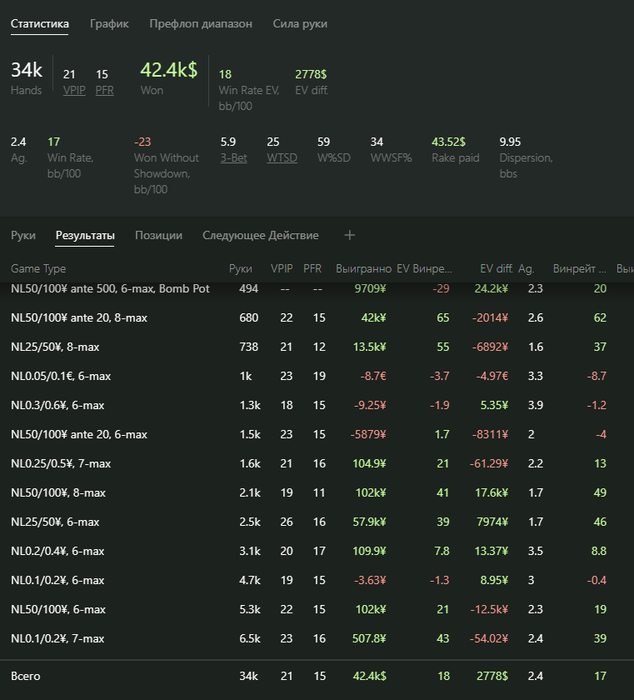Click the PFR stat link in summary

[104, 90]
